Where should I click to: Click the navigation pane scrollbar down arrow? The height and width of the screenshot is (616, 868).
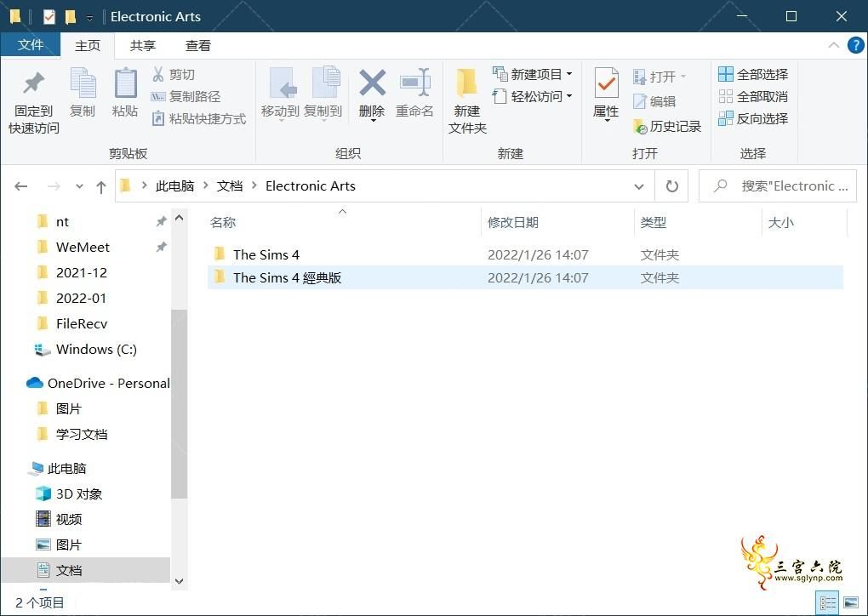point(179,581)
